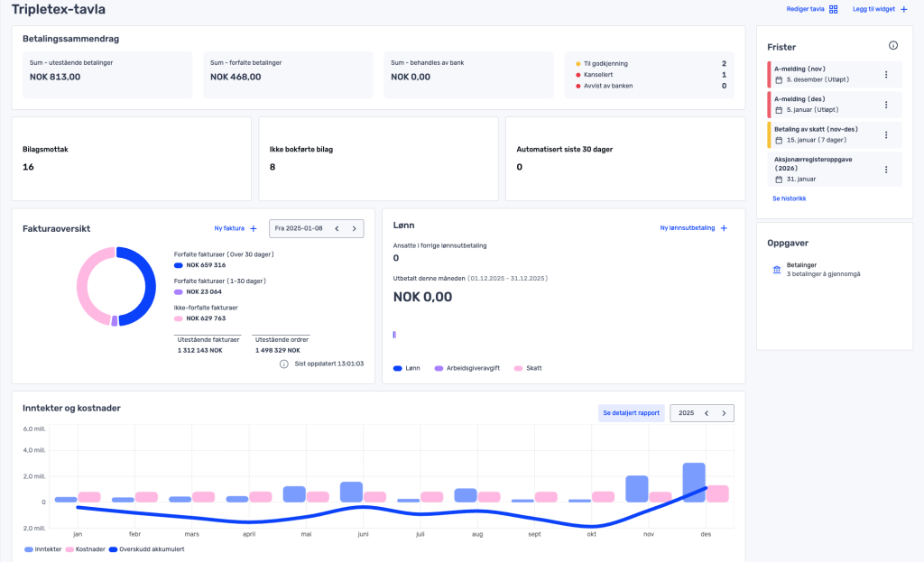Image resolution: width=924 pixels, height=562 pixels.
Task: Click Legg til widget link
Action: (873, 9)
